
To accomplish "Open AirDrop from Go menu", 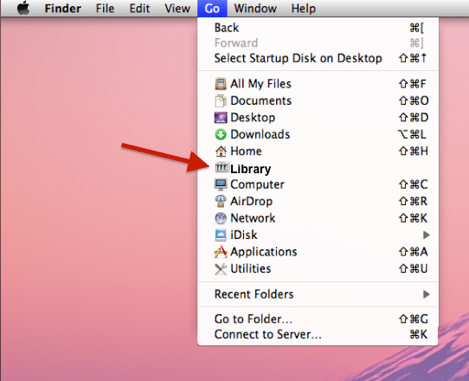I will (318, 201).
